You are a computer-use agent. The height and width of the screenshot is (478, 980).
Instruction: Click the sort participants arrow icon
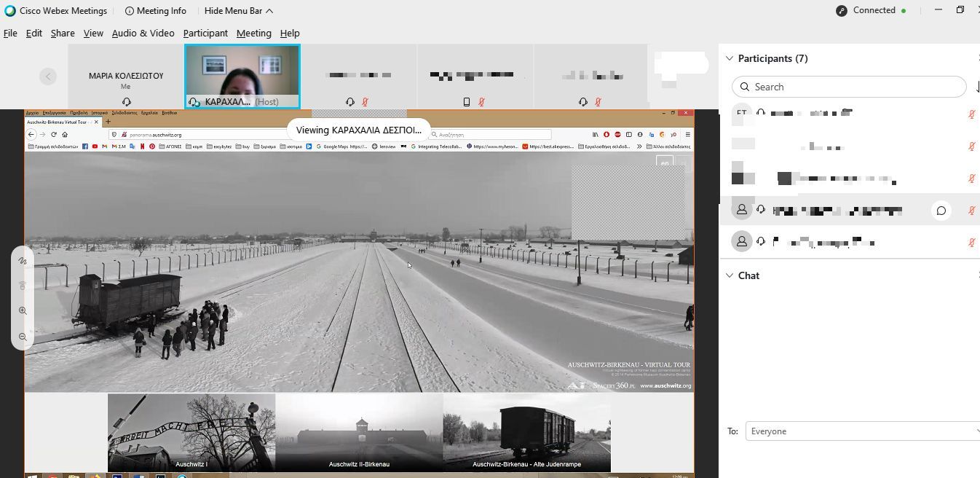point(977,87)
